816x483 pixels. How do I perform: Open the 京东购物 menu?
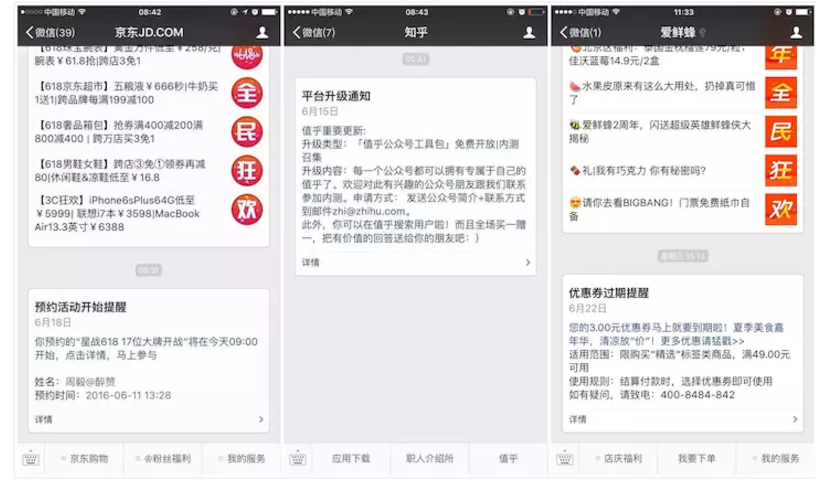point(84,459)
